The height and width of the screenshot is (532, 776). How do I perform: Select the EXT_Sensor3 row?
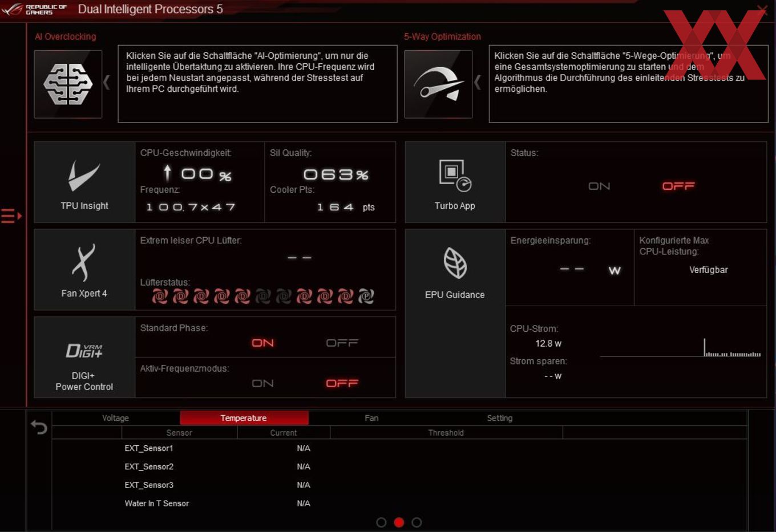[399, 485]
